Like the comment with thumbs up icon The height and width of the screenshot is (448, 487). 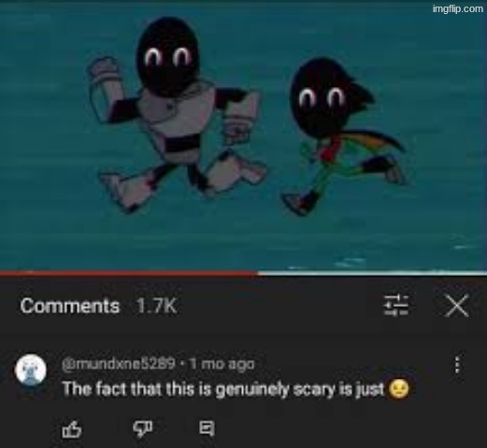click(x=72, y=429)
